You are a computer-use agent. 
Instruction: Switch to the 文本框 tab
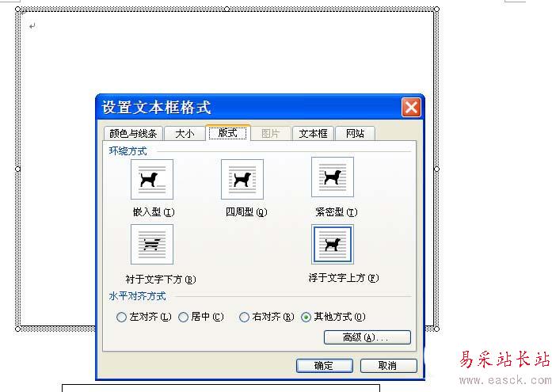click(313, 134)
